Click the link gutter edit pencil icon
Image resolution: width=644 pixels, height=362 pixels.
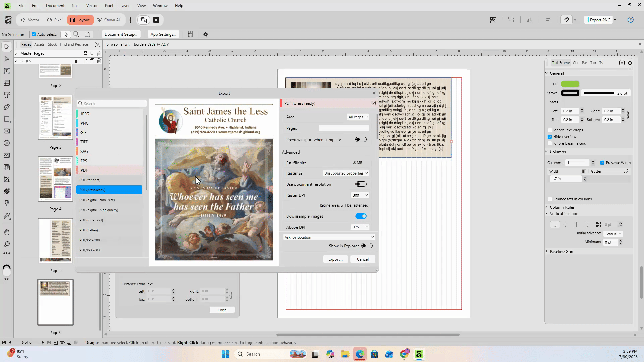(626, 171)
